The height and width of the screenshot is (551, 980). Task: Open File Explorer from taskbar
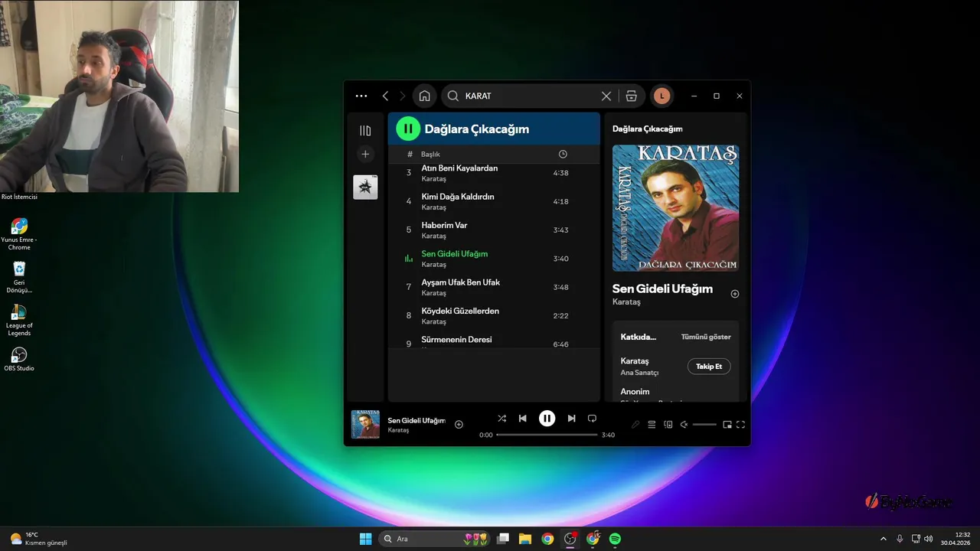coord(525,539)
